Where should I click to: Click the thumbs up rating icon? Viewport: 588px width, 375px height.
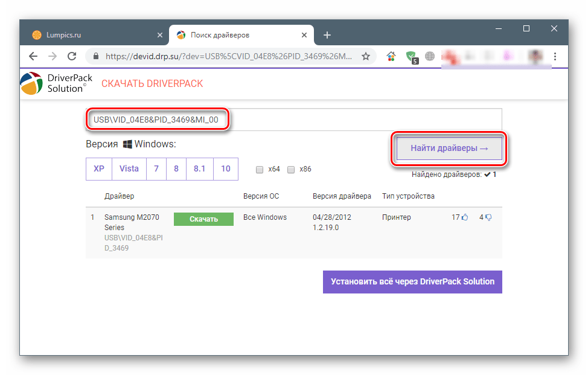[x=465, y=218]
